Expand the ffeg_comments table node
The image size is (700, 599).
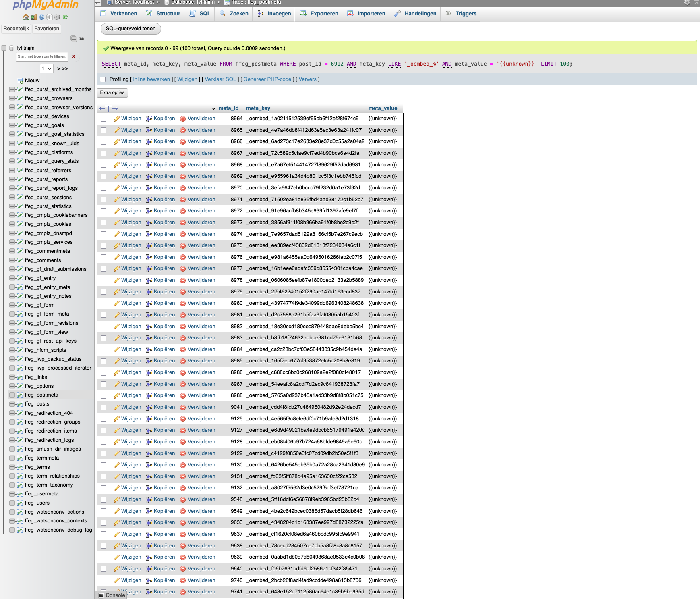coord(12,260)
